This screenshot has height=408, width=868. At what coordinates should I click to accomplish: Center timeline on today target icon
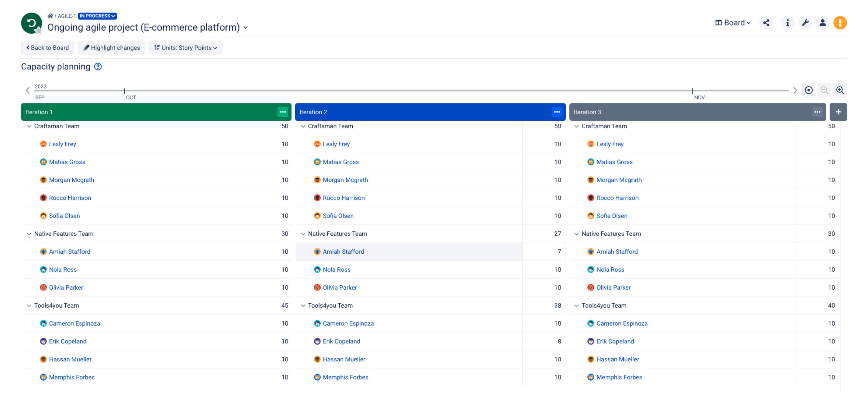pos(809,90)
